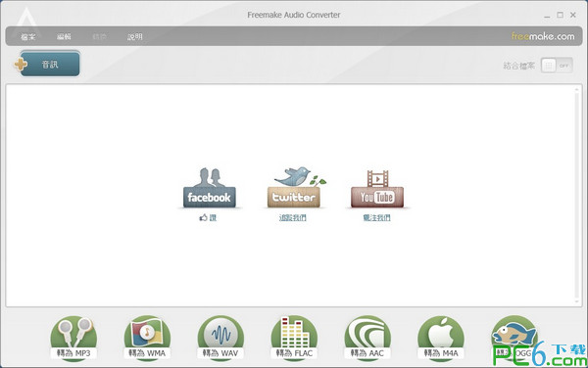The height and width of the screenshot is (368, 588).
Task: Open the Twitter bird badge
Action: tap(294, 188)
